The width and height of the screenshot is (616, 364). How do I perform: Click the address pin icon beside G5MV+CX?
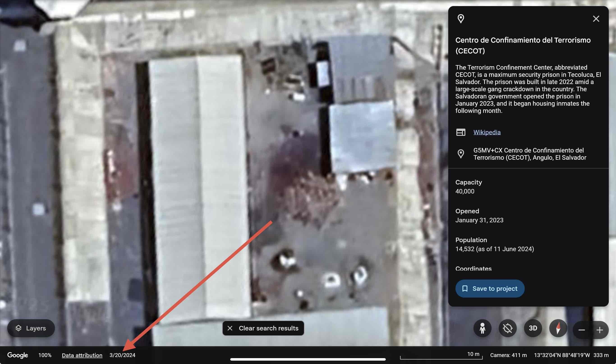click(461, 154)
